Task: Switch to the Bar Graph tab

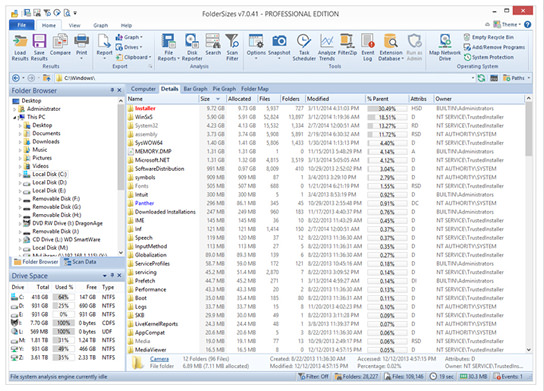Action: [x=195, y=89]
